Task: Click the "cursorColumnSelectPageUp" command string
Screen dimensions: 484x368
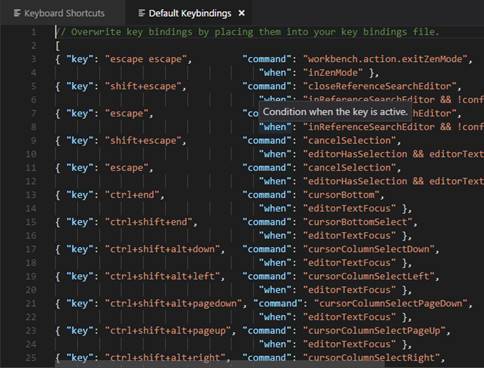Action: pos(374,331)
